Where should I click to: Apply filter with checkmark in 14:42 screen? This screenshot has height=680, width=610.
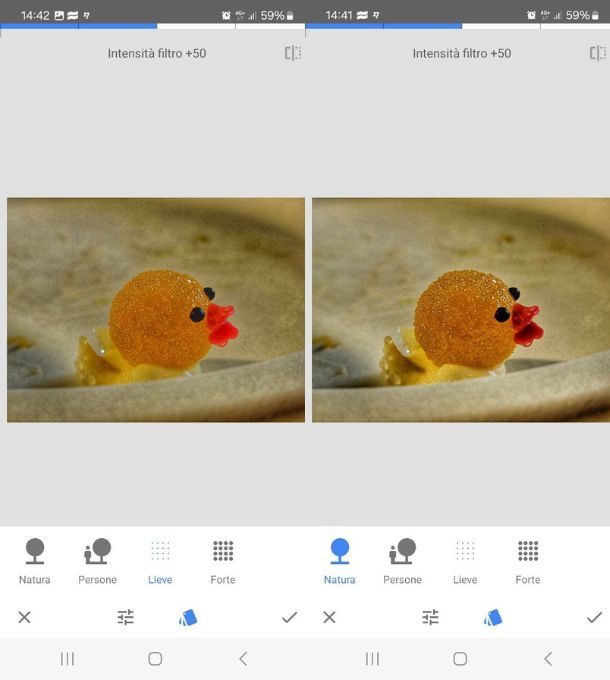pyautogui.click(x=289, y=617)
